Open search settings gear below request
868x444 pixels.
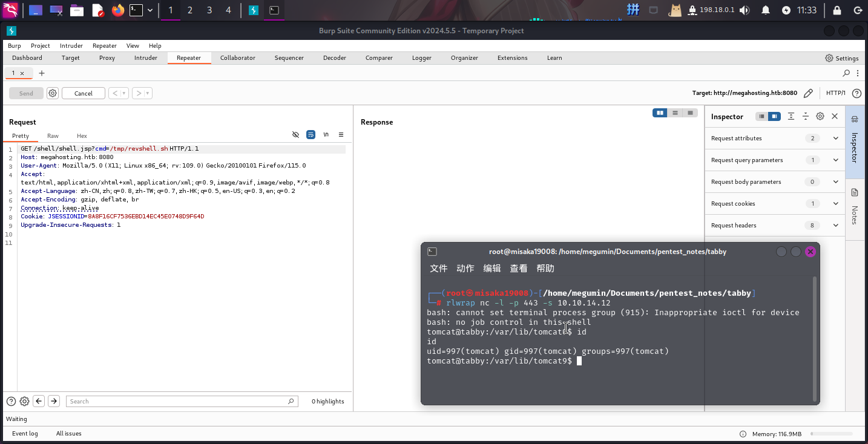24,401
